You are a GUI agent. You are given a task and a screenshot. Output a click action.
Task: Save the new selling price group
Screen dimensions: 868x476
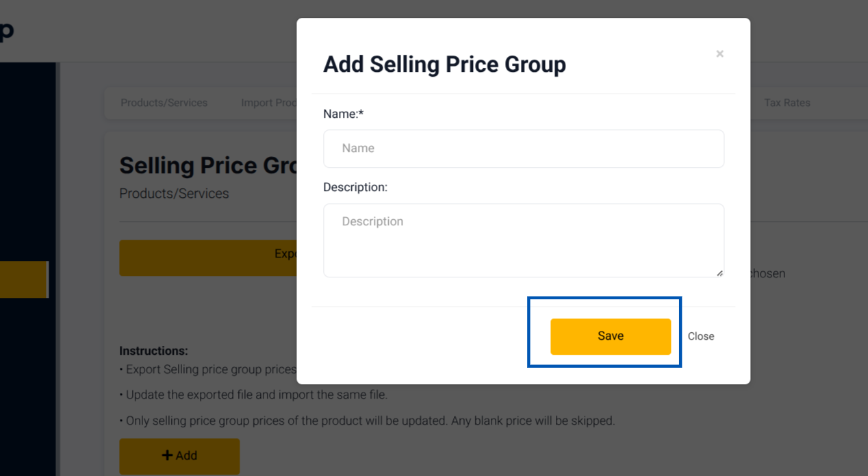tap(611, 336)
